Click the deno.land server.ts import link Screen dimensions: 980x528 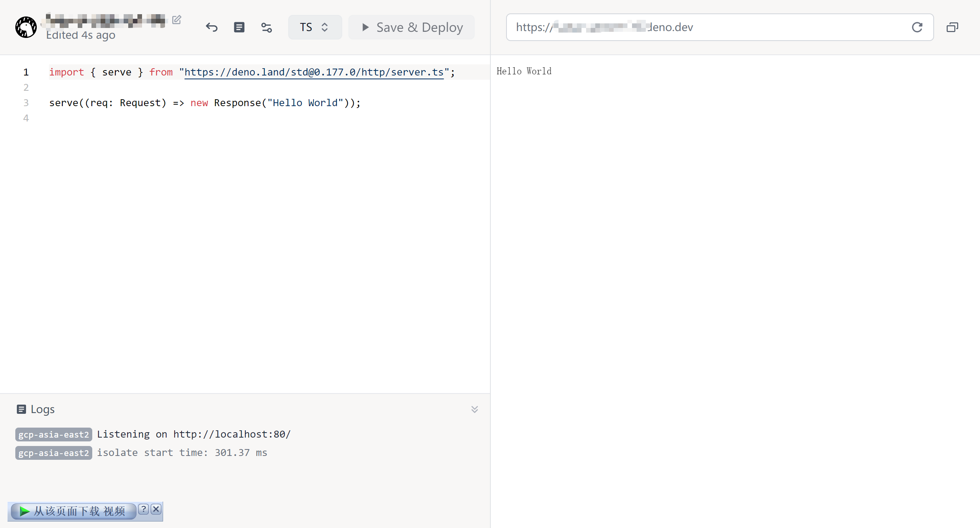pos(314,72)
